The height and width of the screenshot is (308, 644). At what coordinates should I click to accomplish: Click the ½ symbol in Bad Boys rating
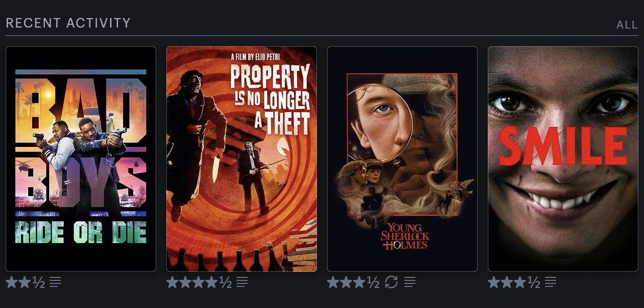point(39,282)
